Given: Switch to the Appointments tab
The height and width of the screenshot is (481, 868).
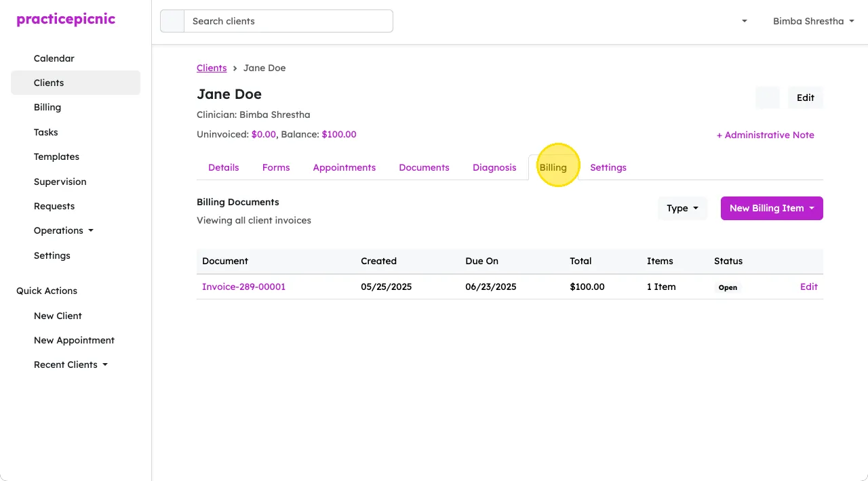Looking at the screenshot, I should [344, 167].
